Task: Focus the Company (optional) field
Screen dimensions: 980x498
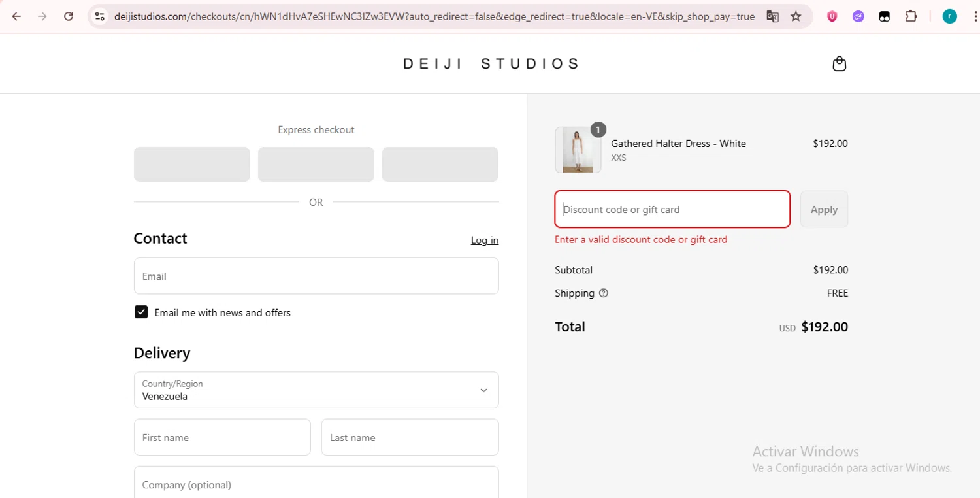Action: click(x=316, y=482)
